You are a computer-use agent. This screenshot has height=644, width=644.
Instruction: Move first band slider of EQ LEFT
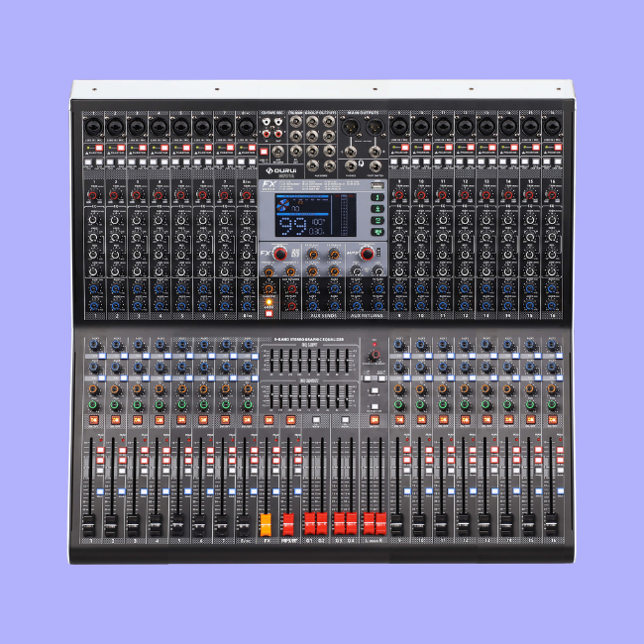click(x=271, y=361)
